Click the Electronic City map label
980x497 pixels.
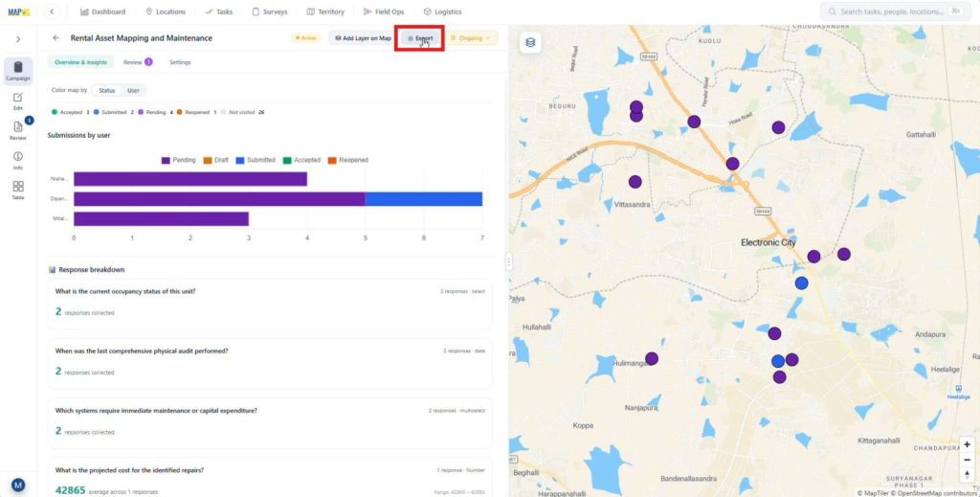768,242
